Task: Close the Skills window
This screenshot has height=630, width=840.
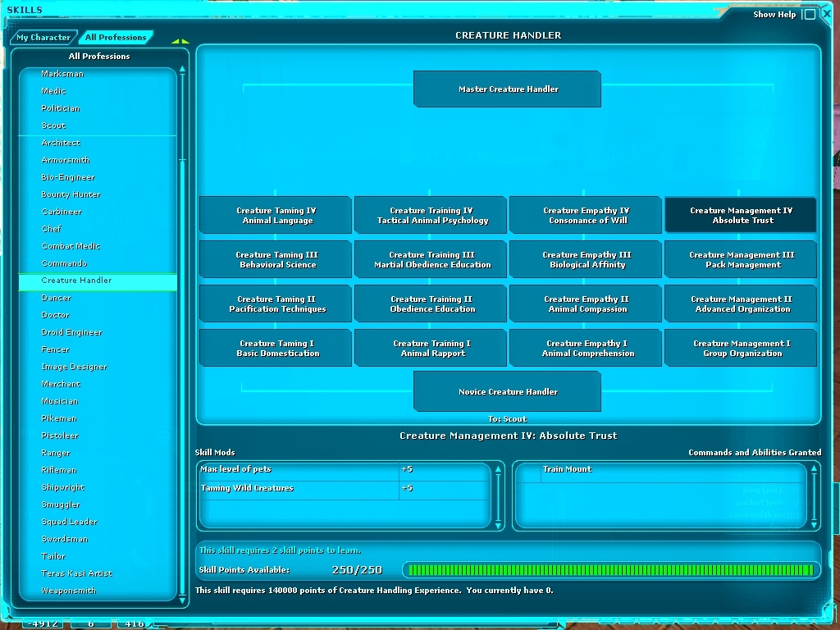Action: coord(827,14)
